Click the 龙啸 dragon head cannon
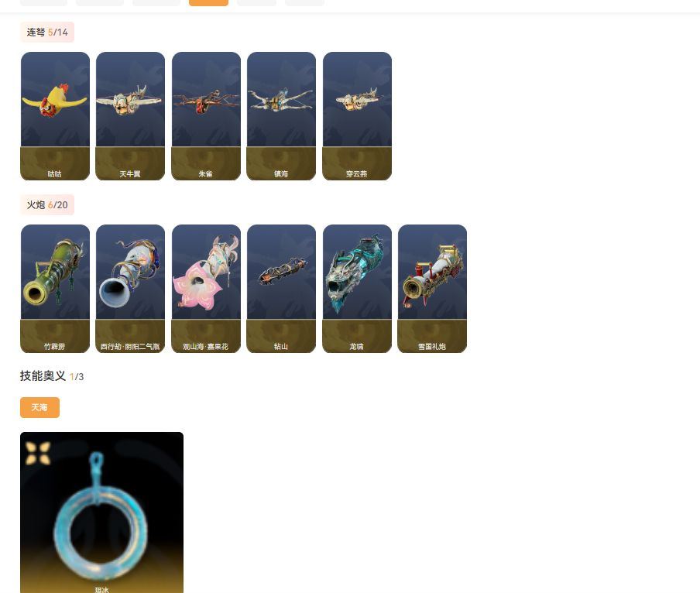Viewport: 700px width, 593px height. (357, 289)
